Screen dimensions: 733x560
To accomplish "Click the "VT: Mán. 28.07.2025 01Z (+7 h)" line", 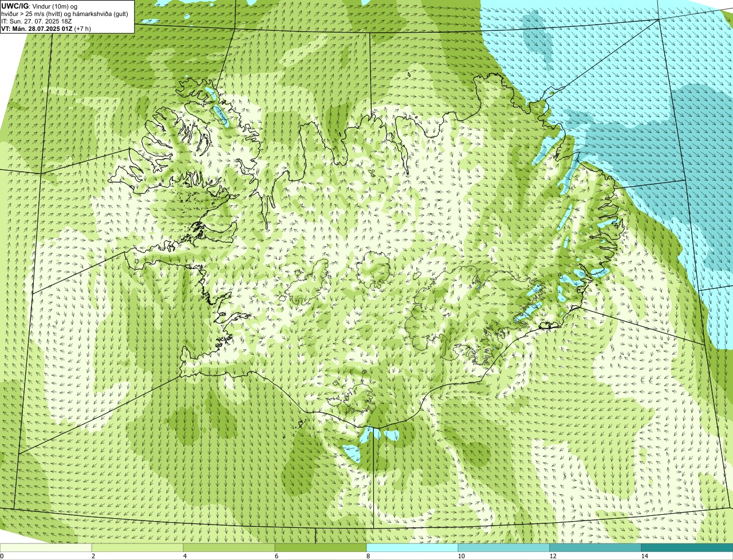I will 46,28.
